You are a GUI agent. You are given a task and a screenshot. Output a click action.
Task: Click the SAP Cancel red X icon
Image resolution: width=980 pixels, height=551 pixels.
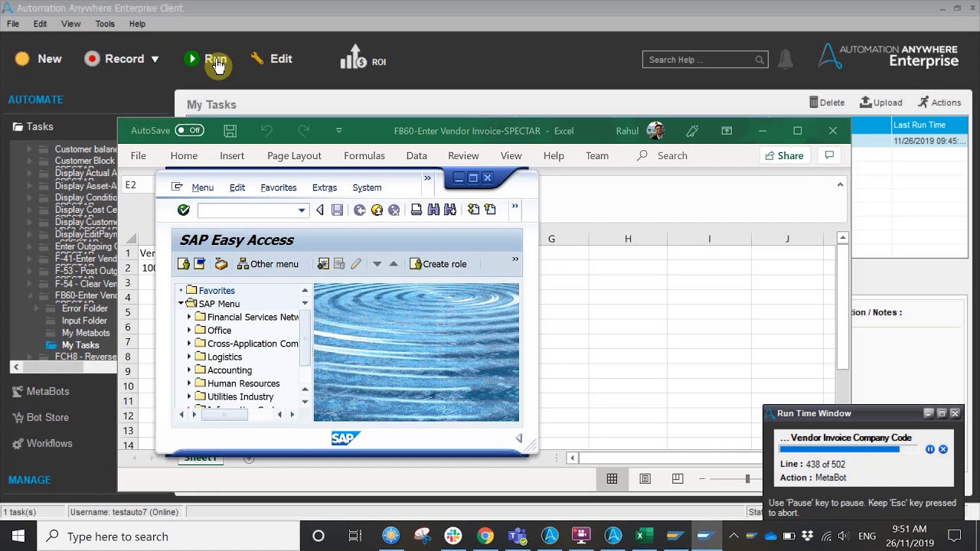pos(394,210)
